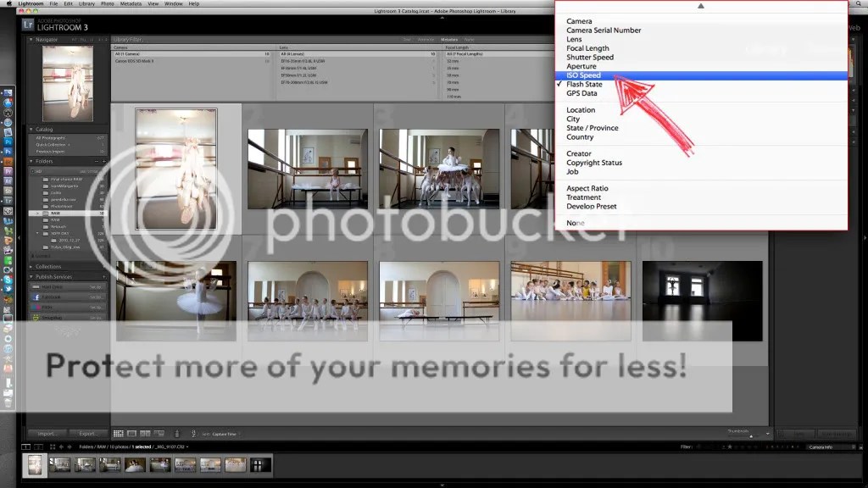Click the Painter spray can tool
The height and width of the screenshot is (488, 868).
pyautogui.click(x=175, y=434)
